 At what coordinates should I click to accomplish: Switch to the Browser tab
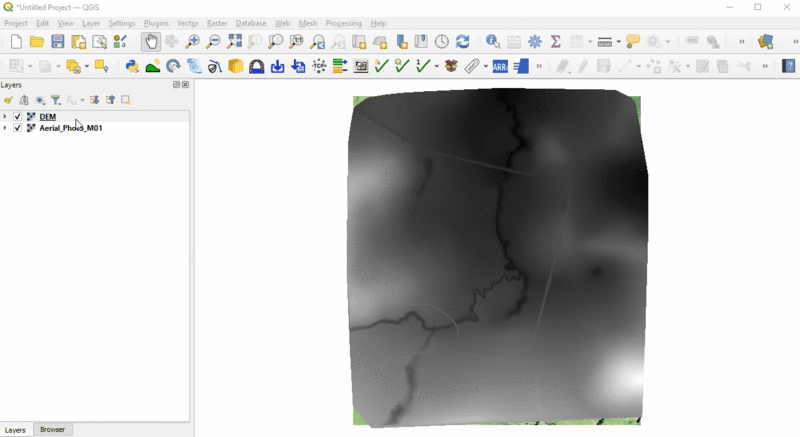pyautogui.click(x=52, y=430)
